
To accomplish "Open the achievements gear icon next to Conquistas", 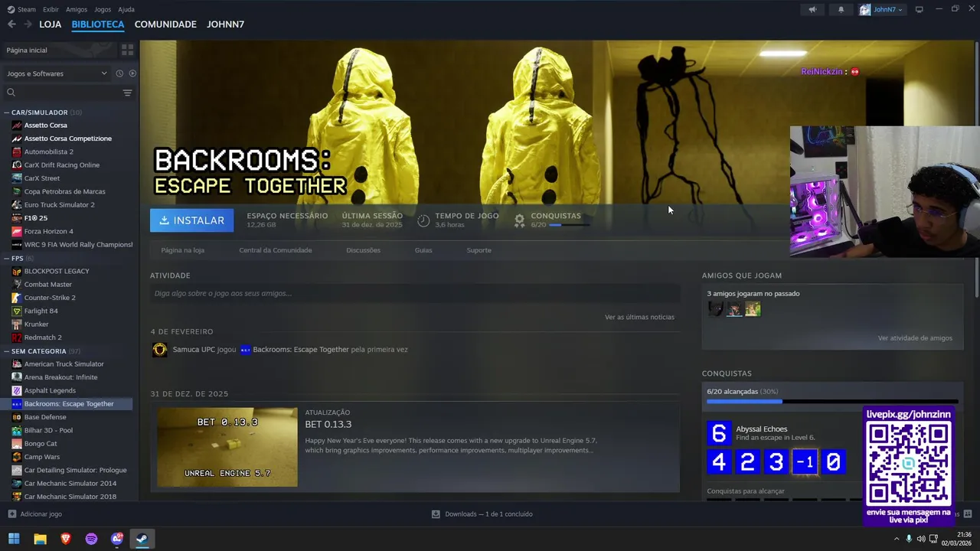I will coord(519,220).
